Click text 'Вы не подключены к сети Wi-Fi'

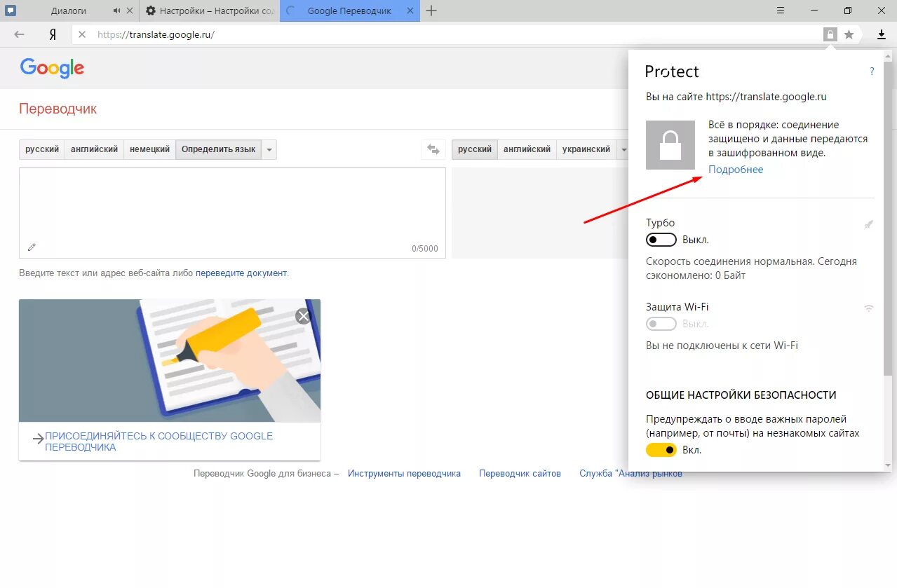[x=722, y=346]
